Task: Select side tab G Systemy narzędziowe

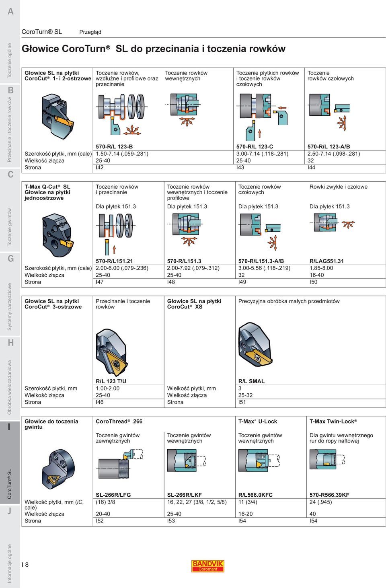Action: pos(10,295)
